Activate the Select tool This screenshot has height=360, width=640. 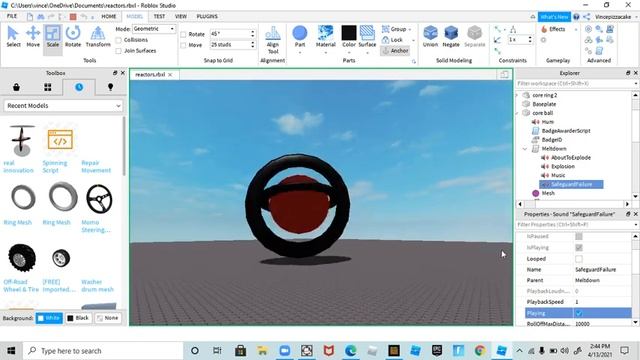click(13, 36)
